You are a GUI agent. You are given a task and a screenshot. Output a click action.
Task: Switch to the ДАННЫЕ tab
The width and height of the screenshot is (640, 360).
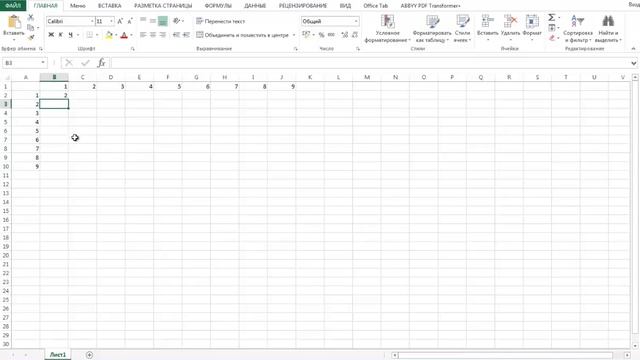pos(255,6)
